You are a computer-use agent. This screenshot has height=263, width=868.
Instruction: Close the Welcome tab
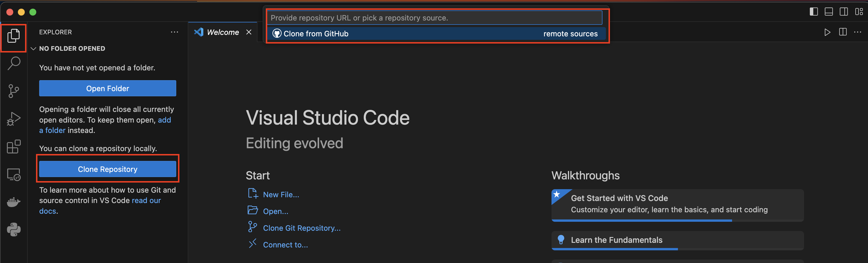coord(249,32)
